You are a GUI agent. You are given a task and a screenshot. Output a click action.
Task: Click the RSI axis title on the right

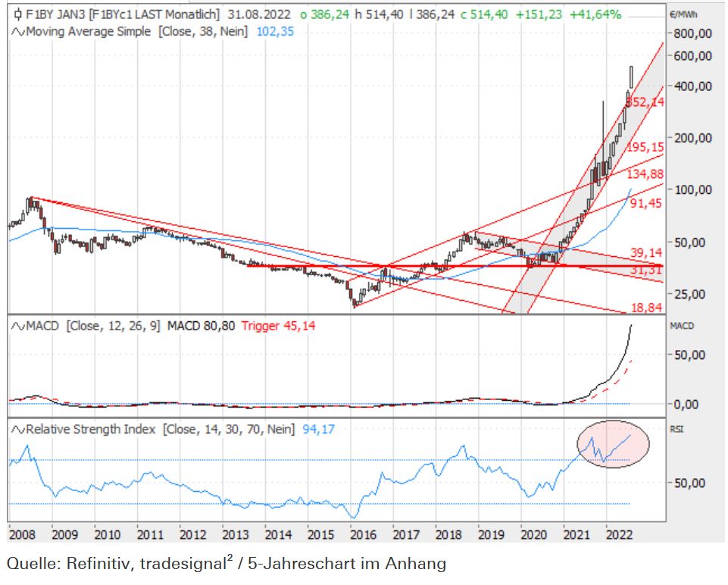[676, 429]
